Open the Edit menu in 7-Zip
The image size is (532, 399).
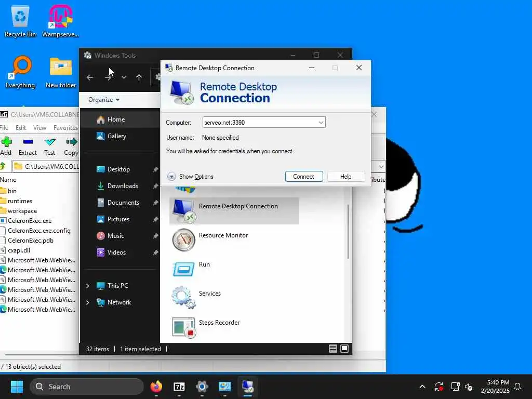point(21,128)
